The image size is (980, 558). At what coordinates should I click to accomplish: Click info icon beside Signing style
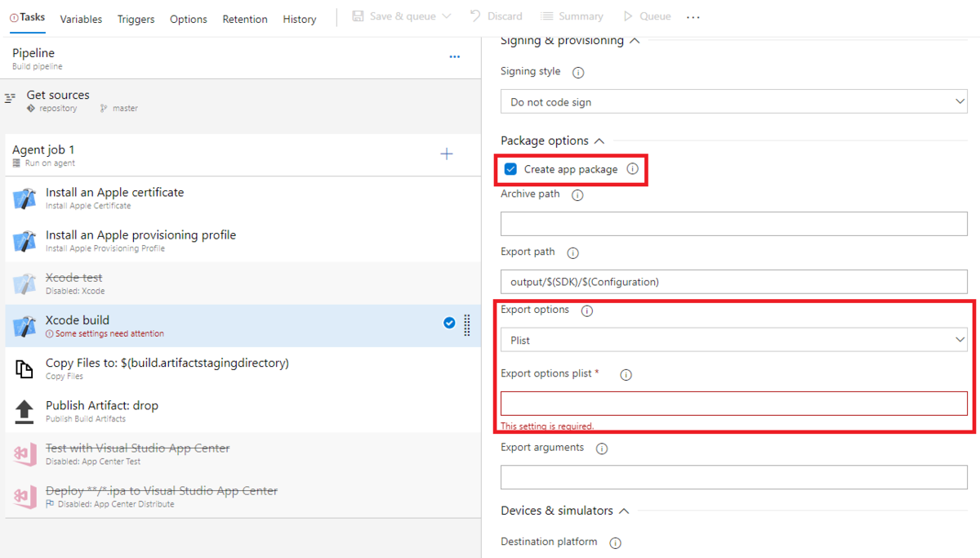coord(578,72)
